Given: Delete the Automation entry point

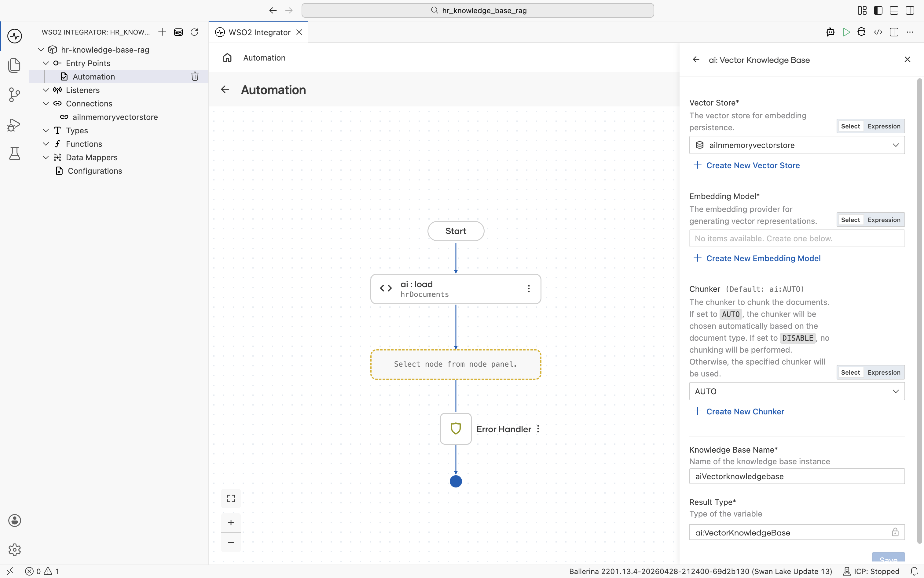Looking at the screenshot, I should click(195, 76).
